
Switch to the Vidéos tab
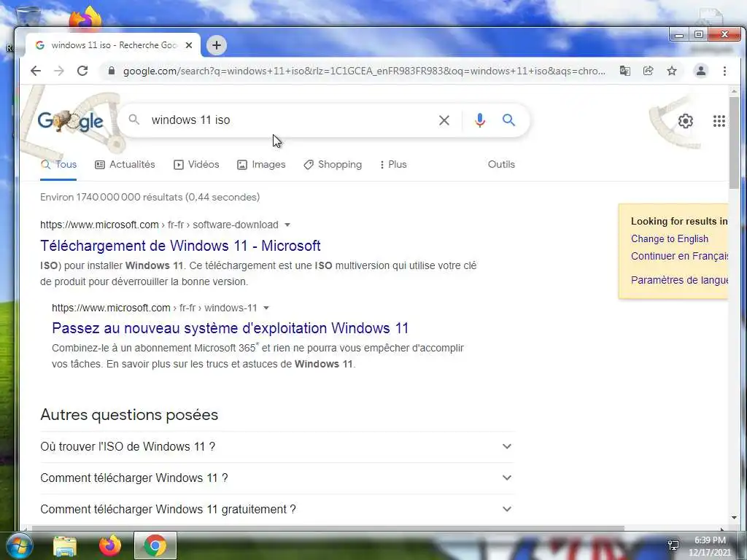[196, 165]
